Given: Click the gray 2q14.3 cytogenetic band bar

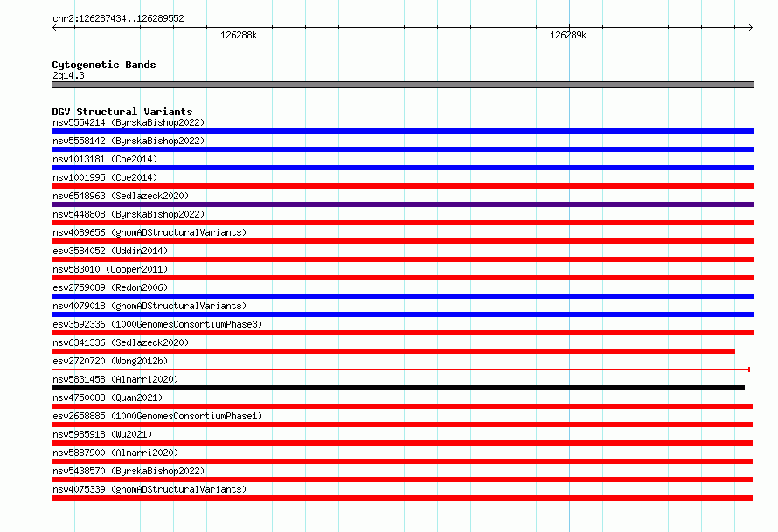Looking at the screenshot, I should [x=402, y=85].
